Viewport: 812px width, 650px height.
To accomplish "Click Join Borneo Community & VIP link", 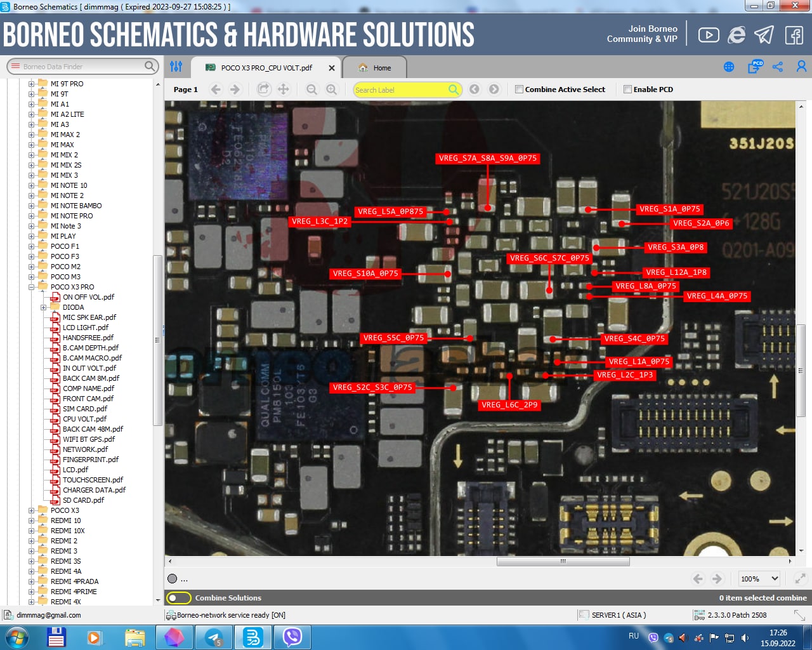I will 642,34.
